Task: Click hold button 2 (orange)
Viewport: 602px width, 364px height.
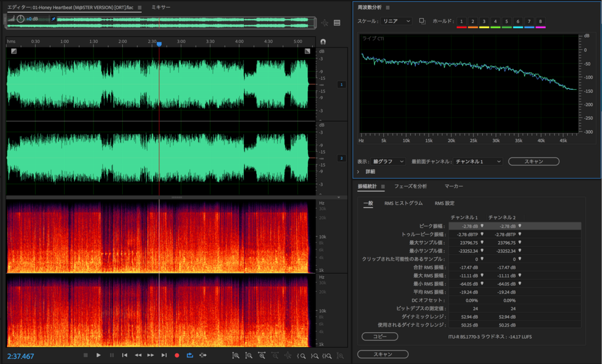Action: pyautogui.click(x=473, y=22)
